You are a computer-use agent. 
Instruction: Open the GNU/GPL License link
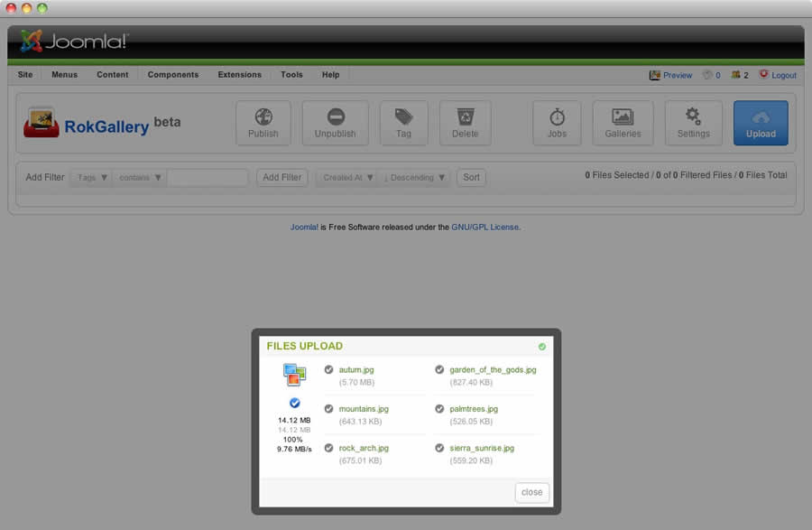click(484, 228)
